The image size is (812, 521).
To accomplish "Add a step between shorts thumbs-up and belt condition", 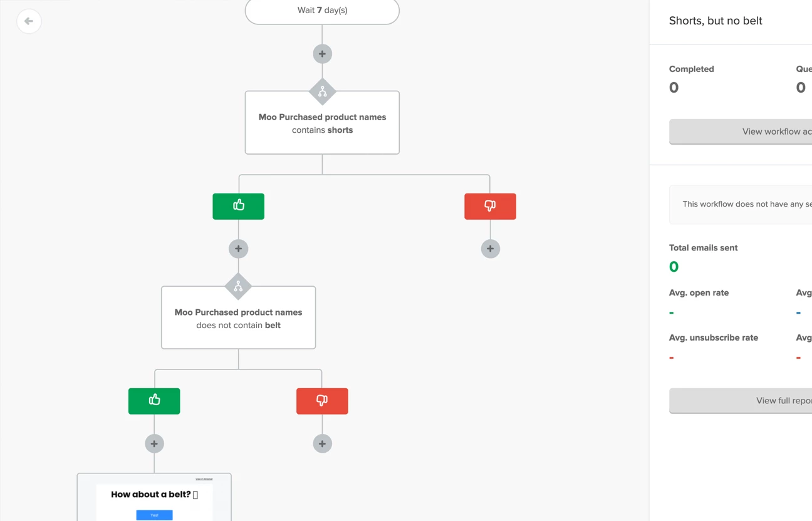I will [238, 249].
